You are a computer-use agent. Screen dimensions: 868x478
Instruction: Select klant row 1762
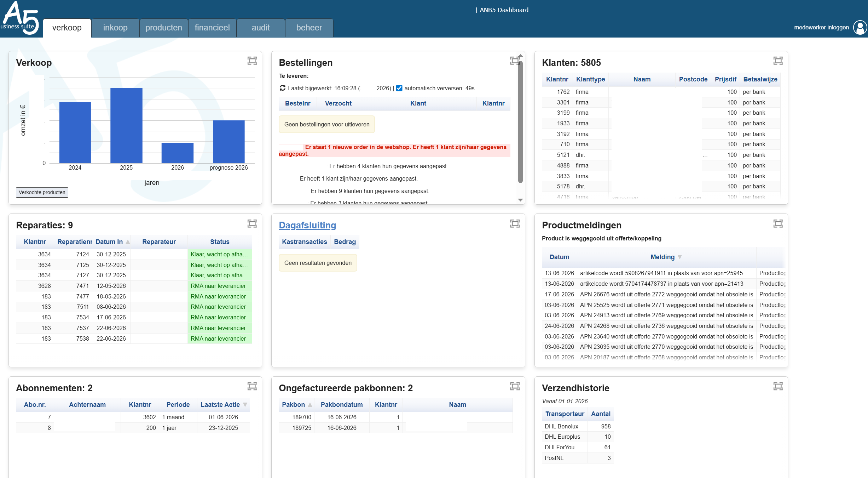click(661, 92)
